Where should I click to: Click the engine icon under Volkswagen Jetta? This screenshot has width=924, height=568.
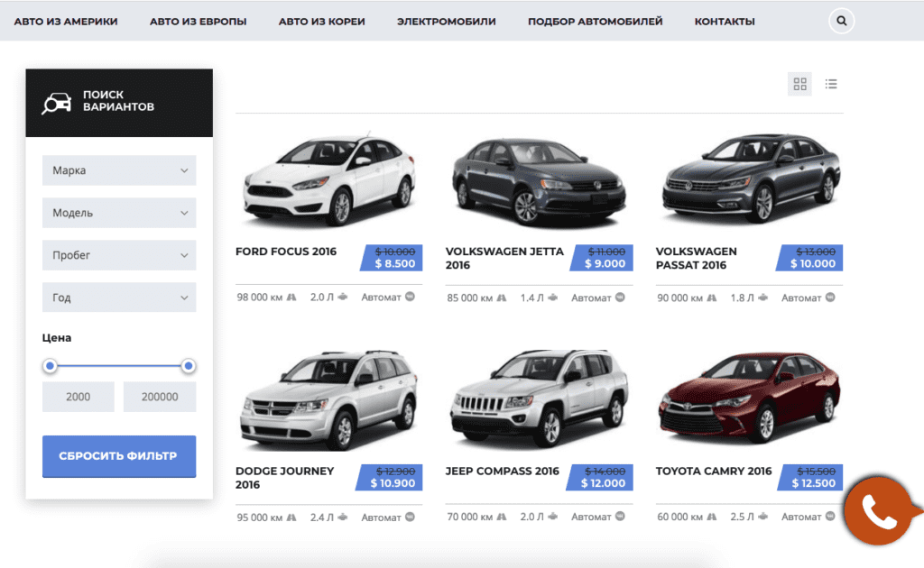pos(552,298)
